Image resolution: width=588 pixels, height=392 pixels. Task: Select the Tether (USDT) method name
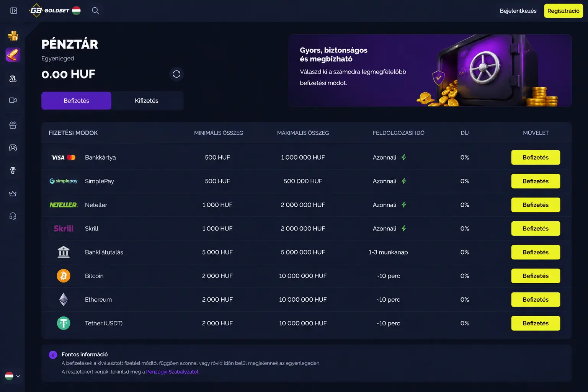(104, 323)
